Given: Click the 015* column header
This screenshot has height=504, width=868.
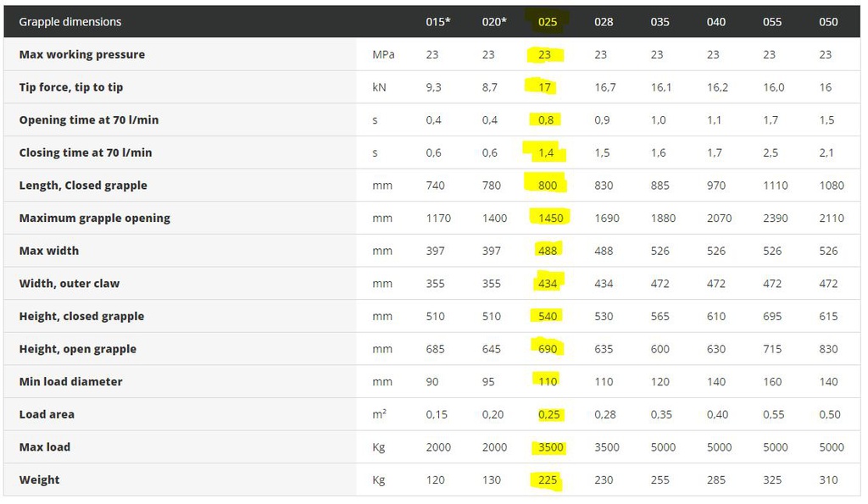Looking at the screenshot, I should click(x=437, y=22).
